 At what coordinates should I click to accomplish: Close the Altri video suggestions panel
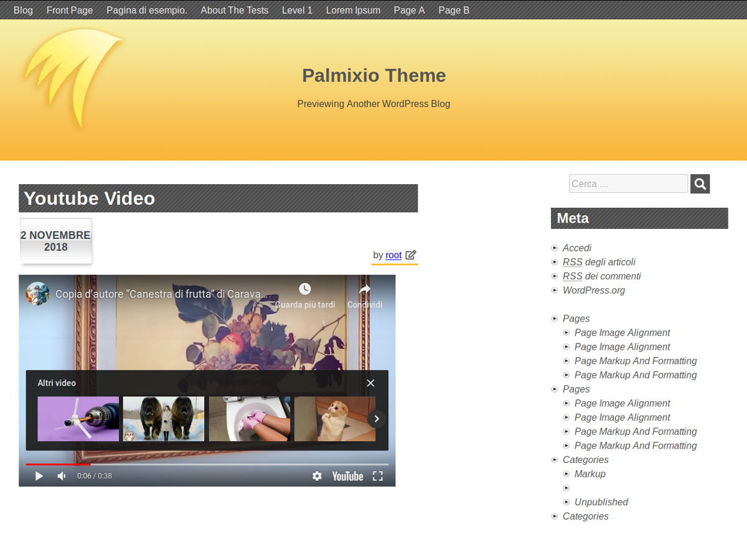(x=370, y=383)
